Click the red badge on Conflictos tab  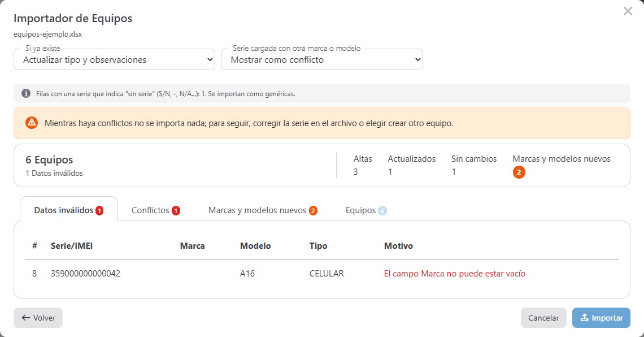tap(176, 211)
